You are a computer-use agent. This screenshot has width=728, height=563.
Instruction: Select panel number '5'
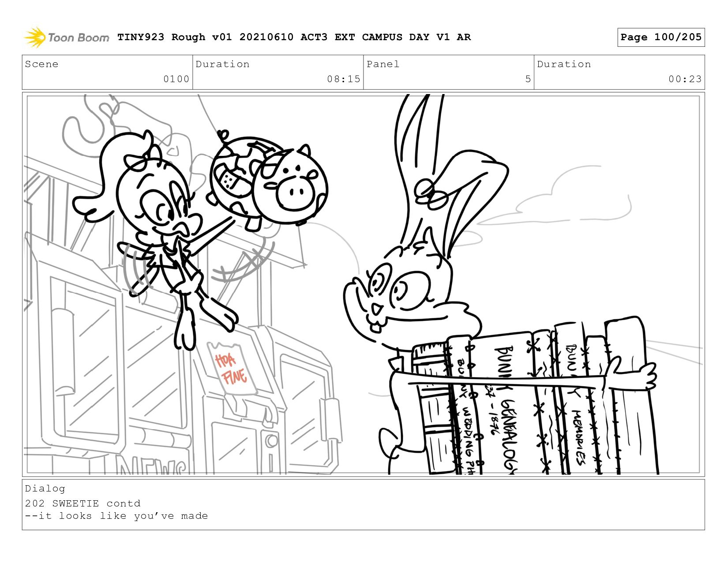click(x=528, y=79)
